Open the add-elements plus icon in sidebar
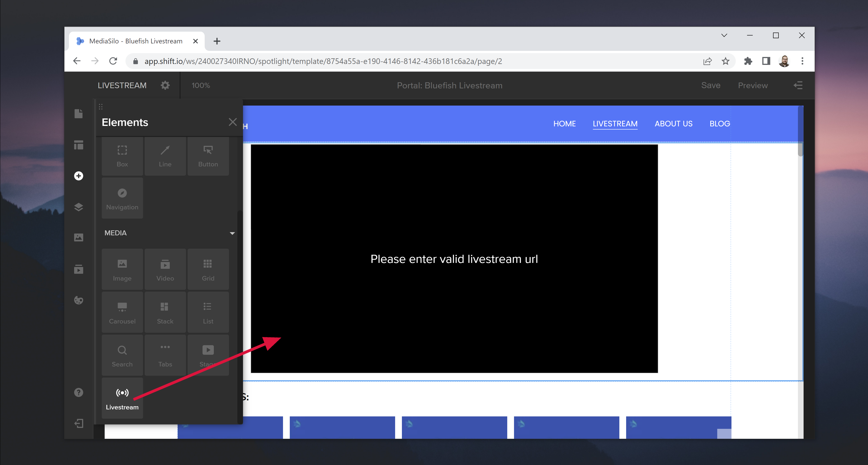Screen dimensions: 868x465 pos(78,176)
